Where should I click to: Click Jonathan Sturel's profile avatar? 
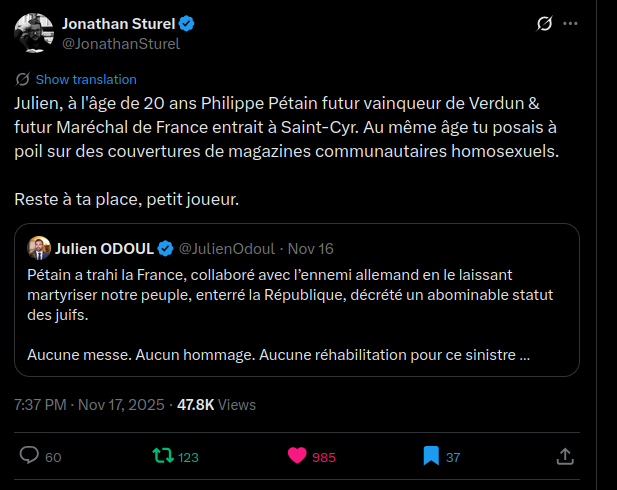[x=33, y=32]
